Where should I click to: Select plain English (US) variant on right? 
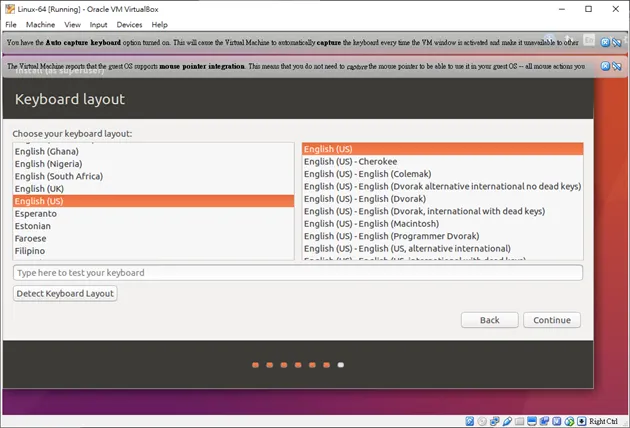tap(442, 149)
